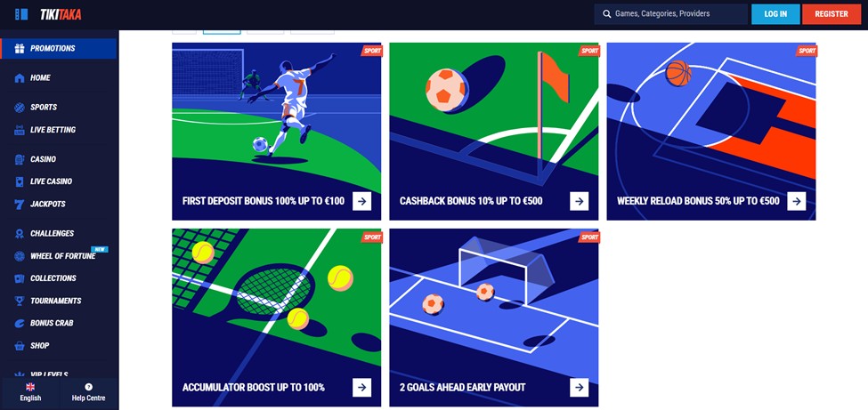The height and width of the screenshot is (410, 868).
Task: Open the Accumulator Boost tennis promotion image
Action: (276, 318)
